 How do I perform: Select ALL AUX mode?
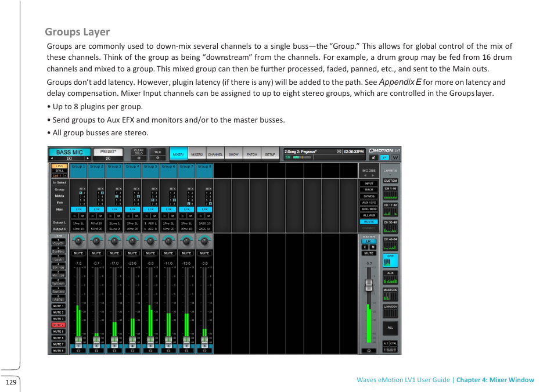point(369,215)
